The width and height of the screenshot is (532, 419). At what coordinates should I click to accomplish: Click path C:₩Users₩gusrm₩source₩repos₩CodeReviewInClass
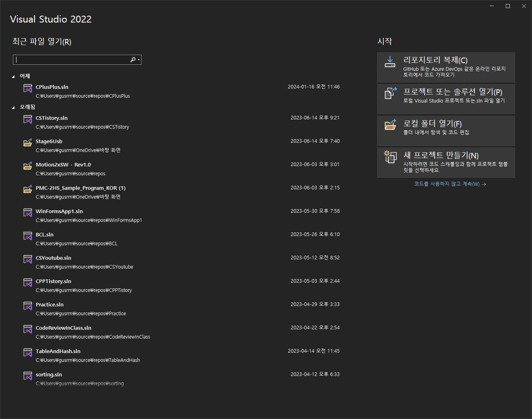[x=93, y=337]
